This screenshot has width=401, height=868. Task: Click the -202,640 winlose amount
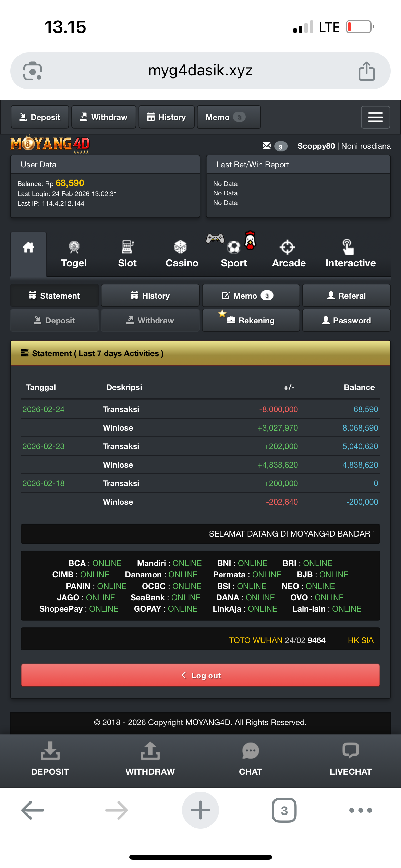tap(282, 502)
